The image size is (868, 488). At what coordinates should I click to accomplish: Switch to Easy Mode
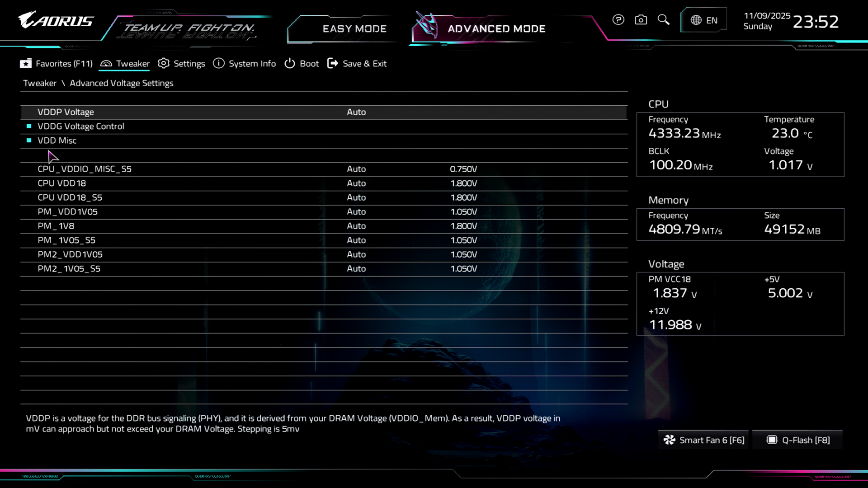pos(354,29)
